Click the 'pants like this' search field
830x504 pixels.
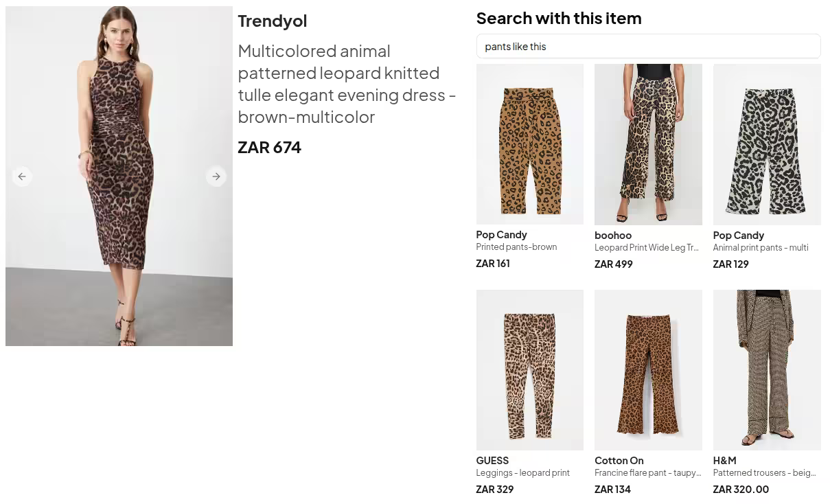coord(648,46)
